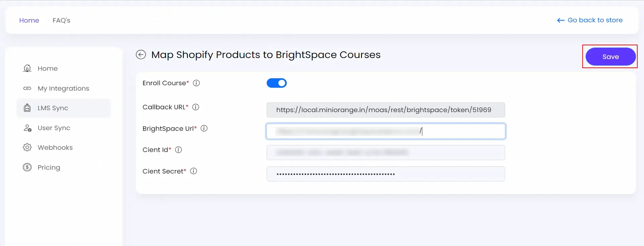Click the User Sync icon in the sidebar
The height and width of the screenshot is (246, 644).
27,128
